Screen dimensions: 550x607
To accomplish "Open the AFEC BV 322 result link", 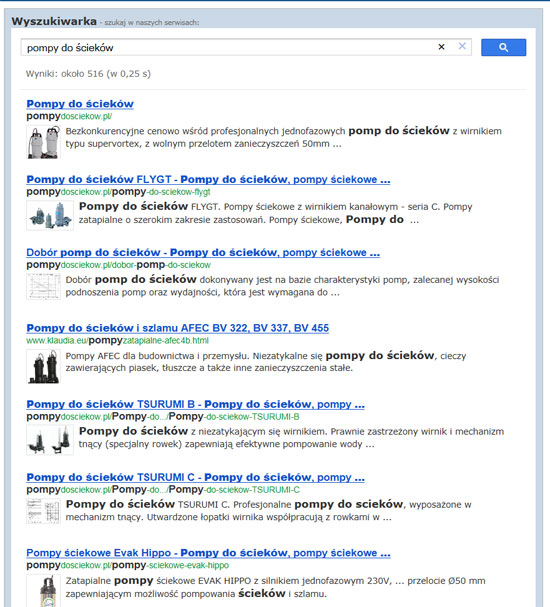I will [x=178, y=328].
